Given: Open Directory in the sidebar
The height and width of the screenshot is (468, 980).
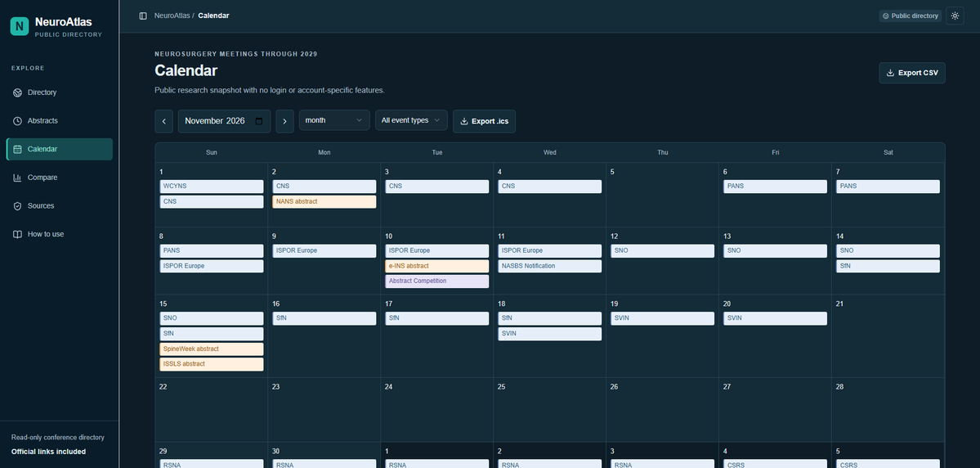Looking at the screenshot, I should tap(60, 92).
